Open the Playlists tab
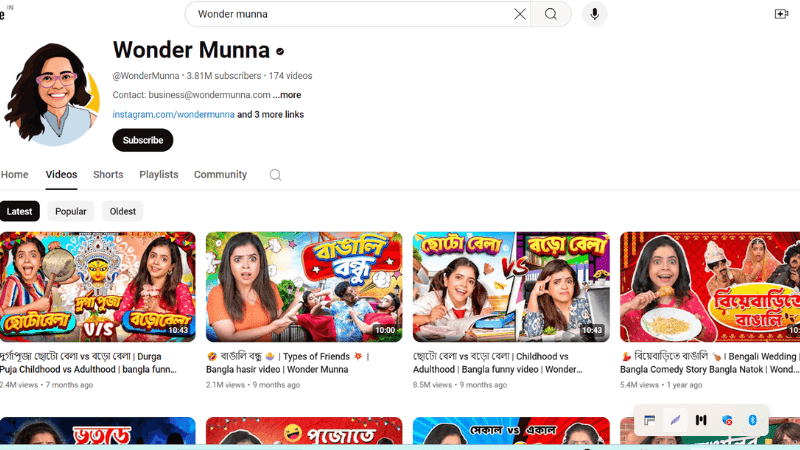800x450 pixels. [x=159, y=174]
